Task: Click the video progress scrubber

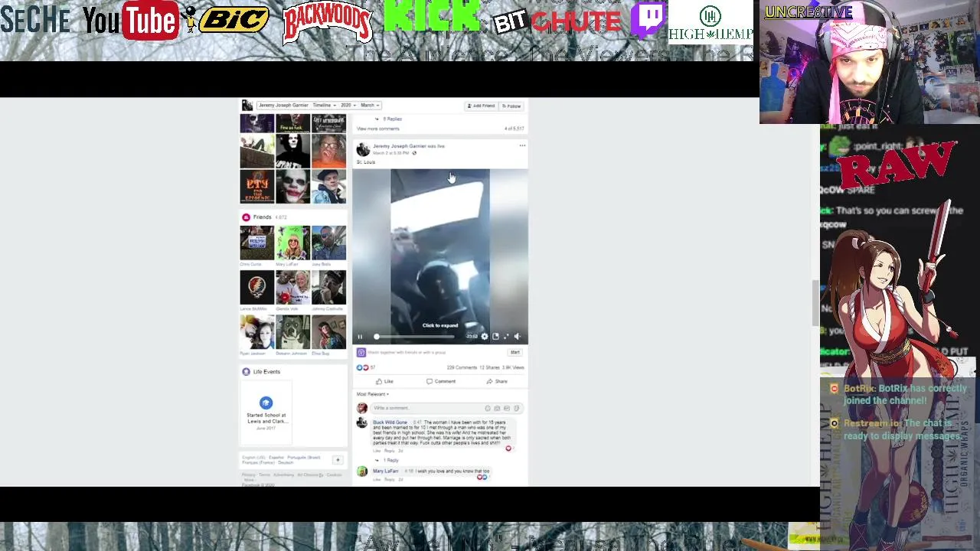Action: point(377,337)
